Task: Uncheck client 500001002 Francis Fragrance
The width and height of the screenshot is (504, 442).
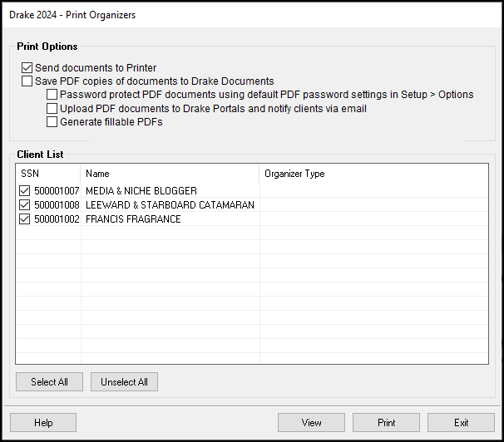Action: click(24, 219)
